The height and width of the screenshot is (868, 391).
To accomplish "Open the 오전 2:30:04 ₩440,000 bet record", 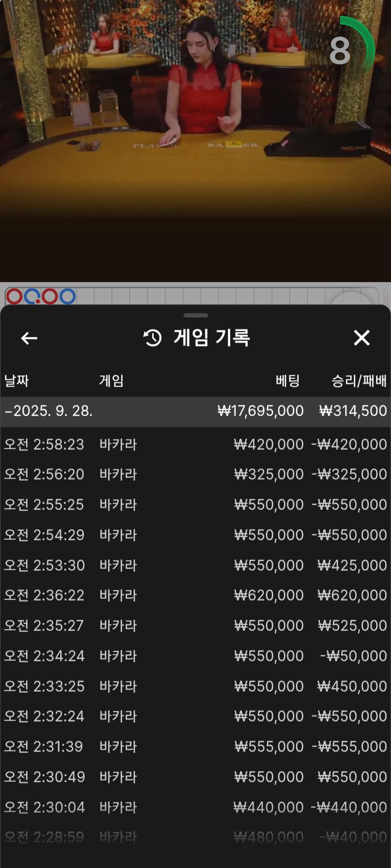I will click(x=195, y=807).
